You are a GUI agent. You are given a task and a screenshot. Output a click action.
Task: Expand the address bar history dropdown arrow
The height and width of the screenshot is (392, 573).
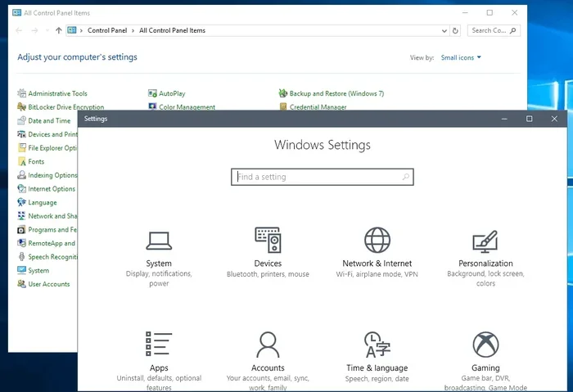click(x=444, y=30)
